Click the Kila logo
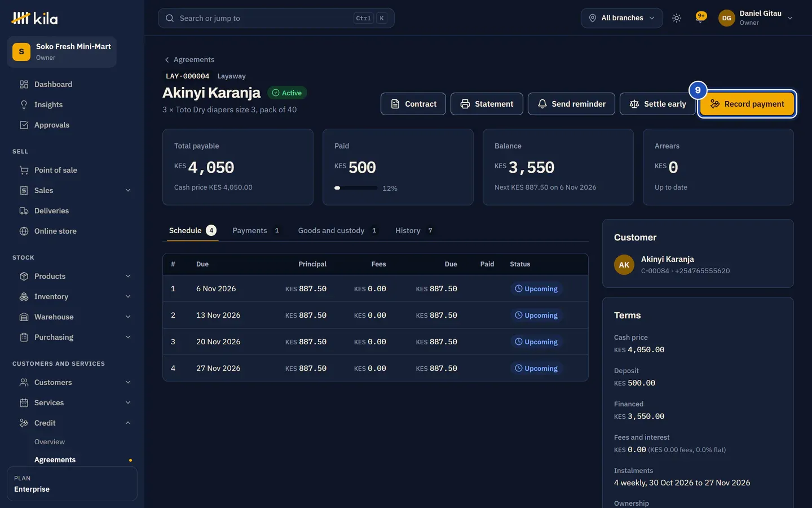The width and height of the screenshot is (812, 508). click(34, 18)
